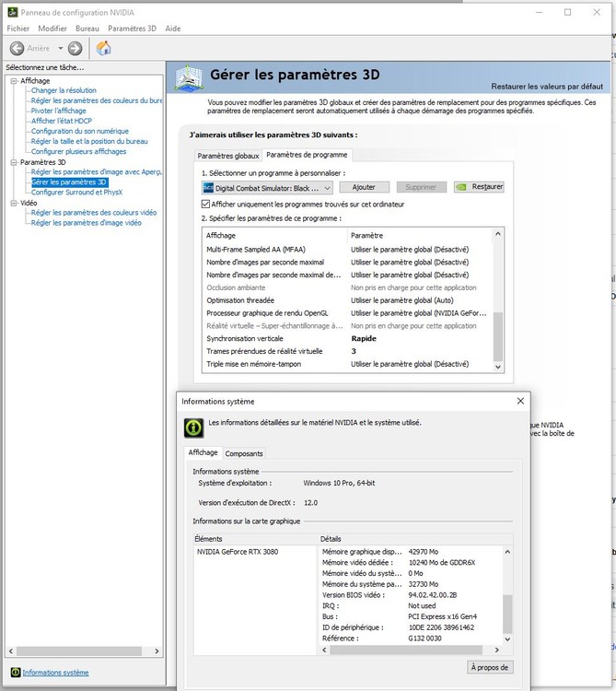Select Régler les paramètres des couleurs du bureau

pyautogui.click(x=97, y=100)
